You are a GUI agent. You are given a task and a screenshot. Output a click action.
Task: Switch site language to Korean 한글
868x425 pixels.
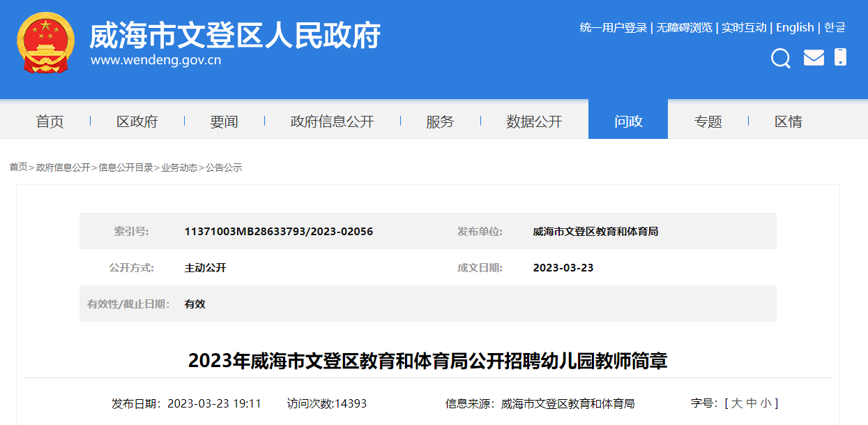click(835, 28)
